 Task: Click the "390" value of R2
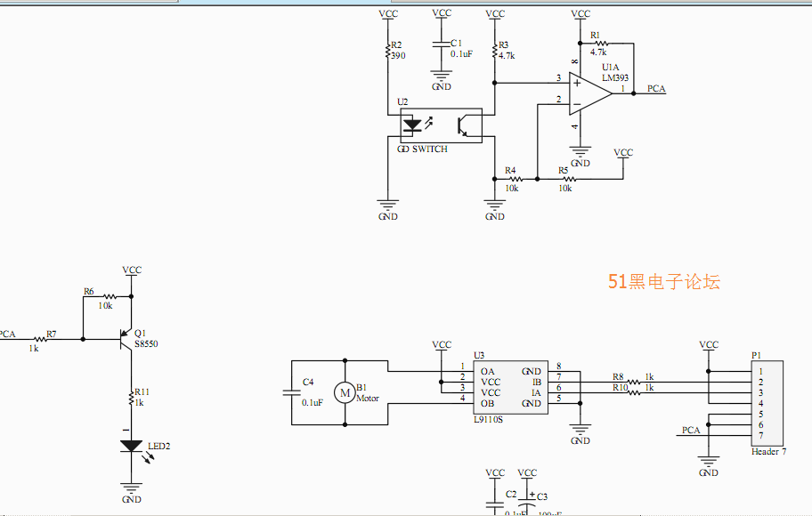[398, 55]
